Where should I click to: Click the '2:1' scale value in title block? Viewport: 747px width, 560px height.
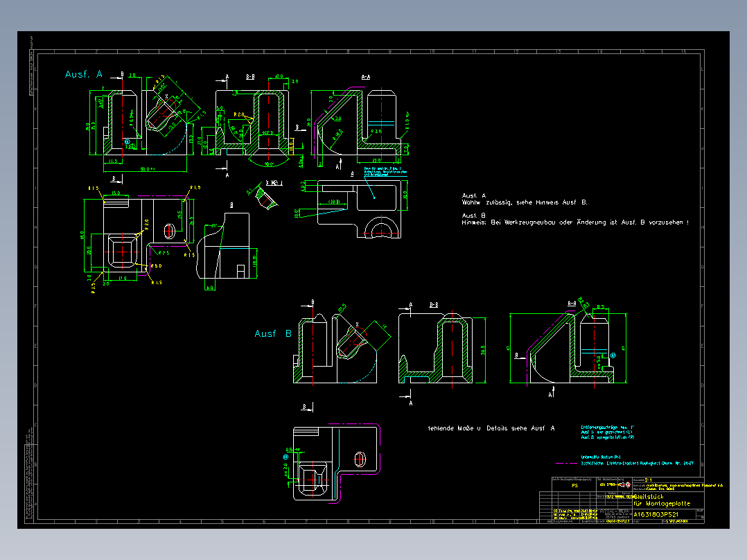tap(648, 480)
